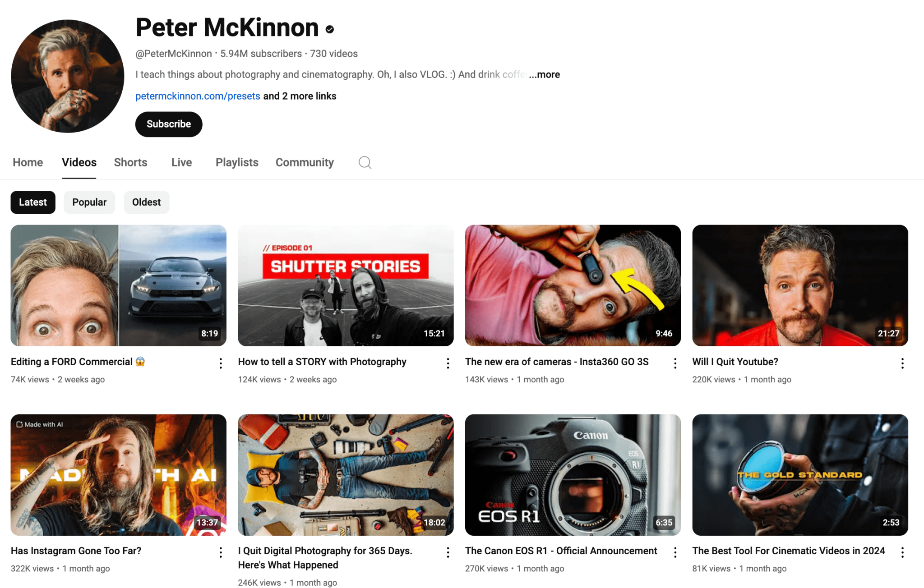This screenshot has height=588, width=924.
Task: Expand the channel description with '...more'
Action: coord(544,74)
